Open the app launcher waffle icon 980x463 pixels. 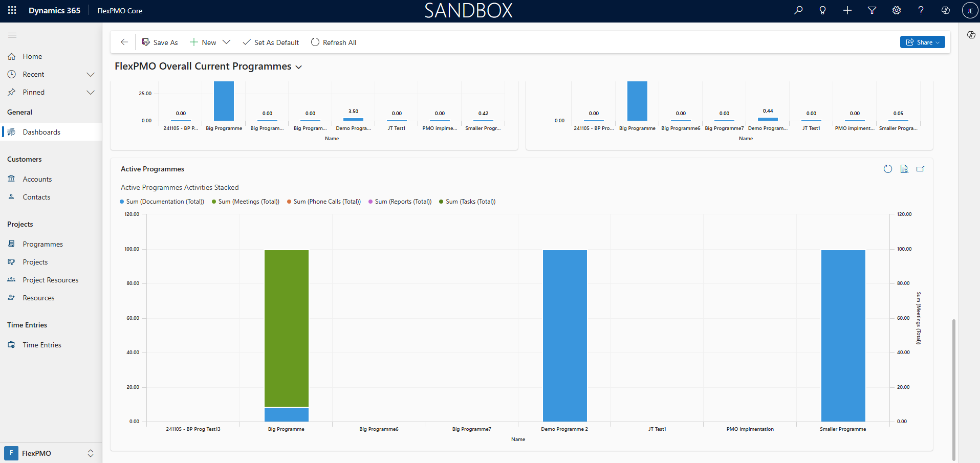12,10
